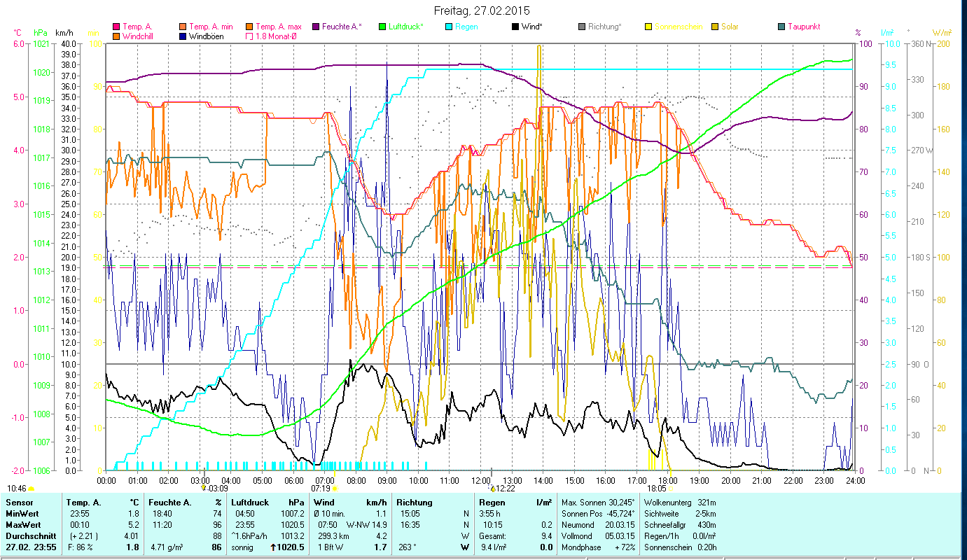Click the 1.8 Monat-Ø legend swatch
Viewport: 967px width, 560px height.
click(x=250, y=36)
